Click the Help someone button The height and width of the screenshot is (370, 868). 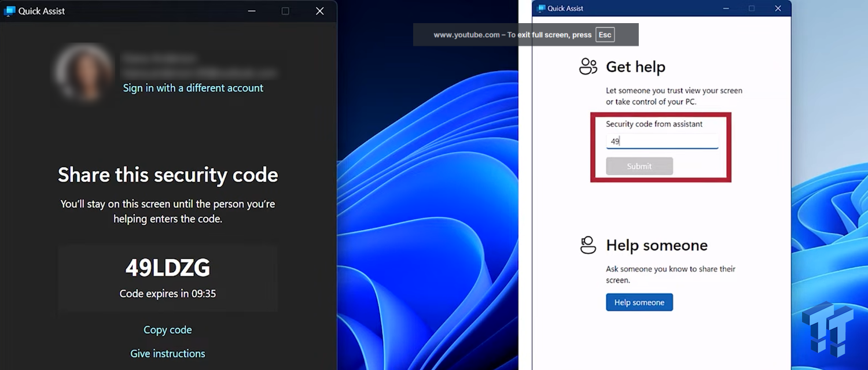click(x=639, y=302)
